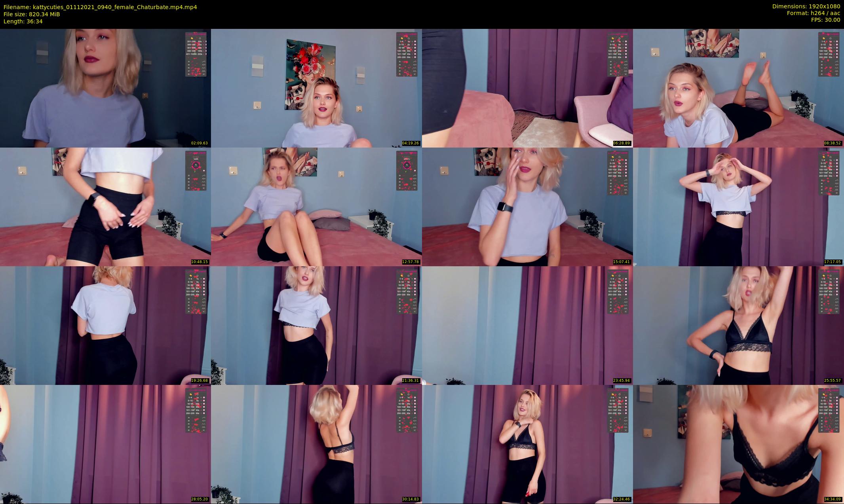The width and height of the screenshot is (844, 504).
Task: Click the last thumbnail at 34:34.09
Action: (738, 444)
